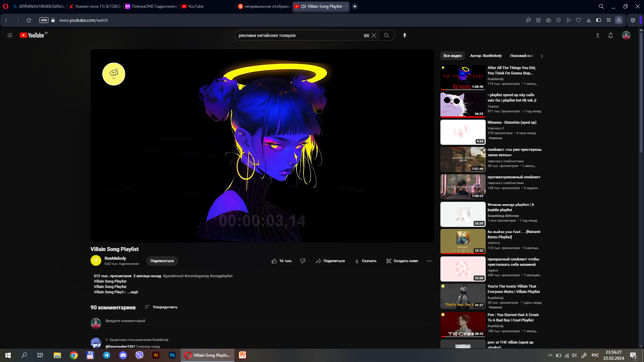Open Telegram from the taskbar

tap(107, 355)
